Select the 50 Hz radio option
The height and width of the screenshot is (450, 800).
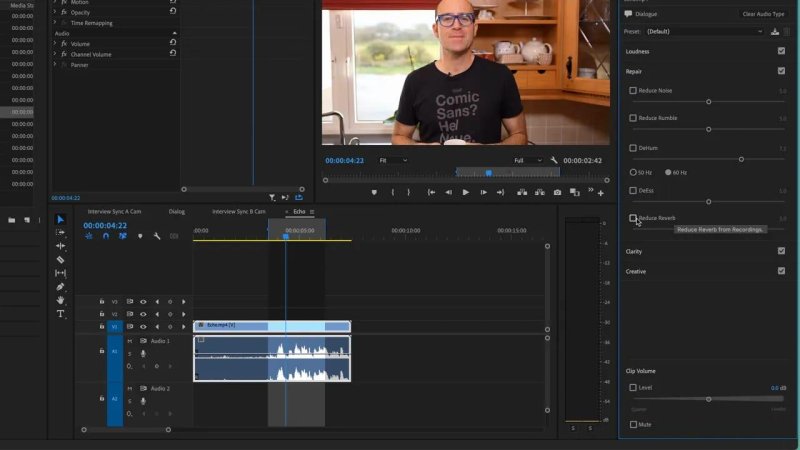click(x=633, y=172)
